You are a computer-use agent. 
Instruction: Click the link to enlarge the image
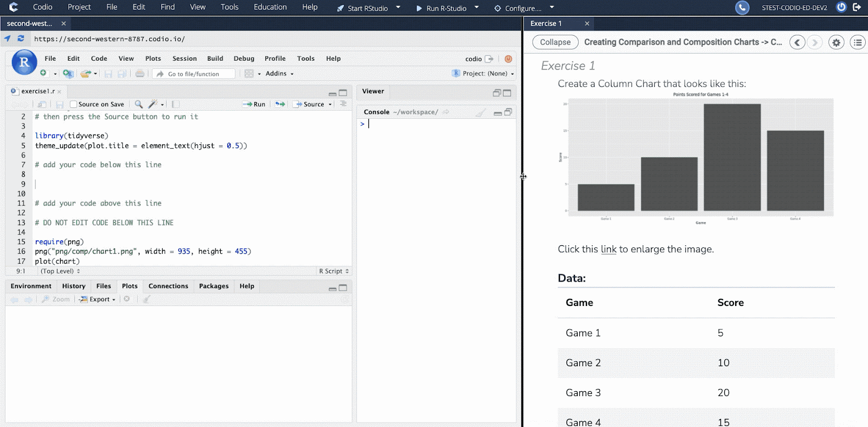(x=609, y=249)
